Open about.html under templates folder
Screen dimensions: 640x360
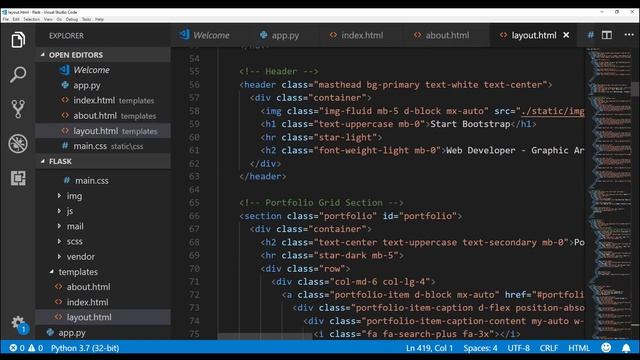pyautogui.click(x=103, y=287)
